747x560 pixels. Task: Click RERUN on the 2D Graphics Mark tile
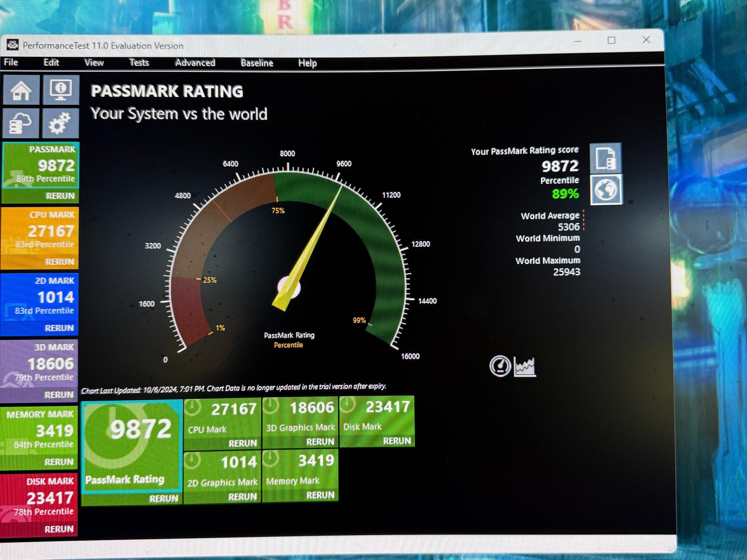click(242, 497)
